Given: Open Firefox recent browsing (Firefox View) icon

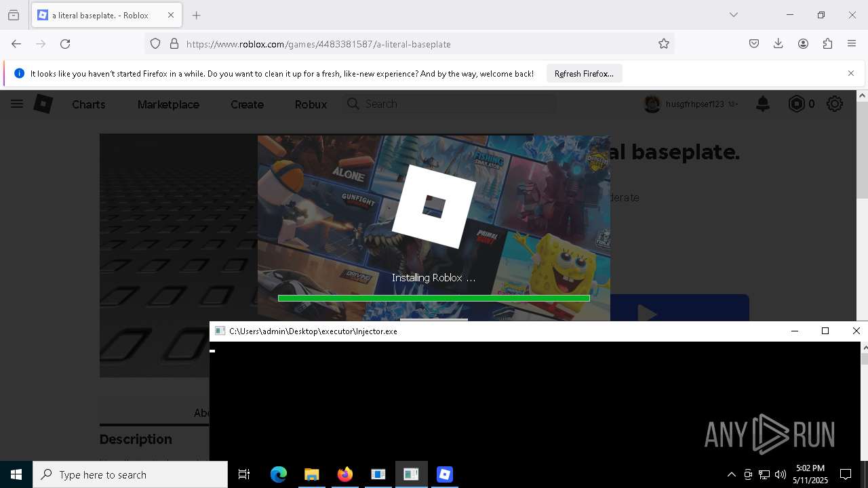Looking at the screenshot, I should point(14,15).
